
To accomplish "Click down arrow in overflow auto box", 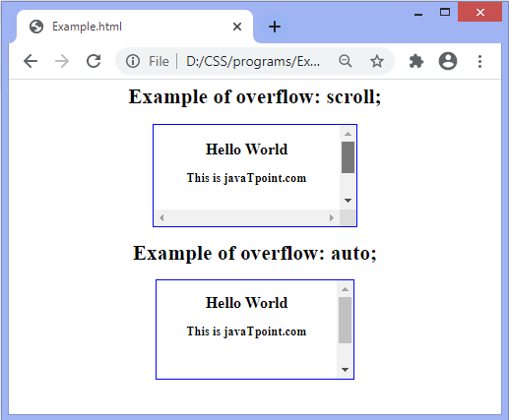I will [x=345, y=370].
